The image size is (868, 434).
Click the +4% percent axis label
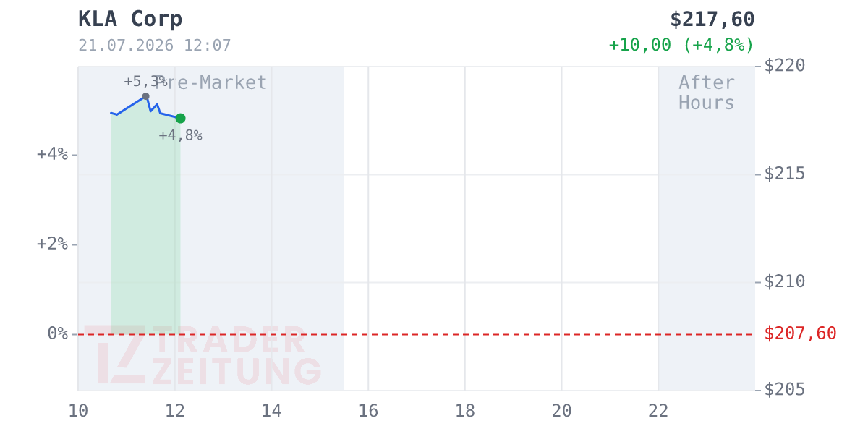point(52,154)
